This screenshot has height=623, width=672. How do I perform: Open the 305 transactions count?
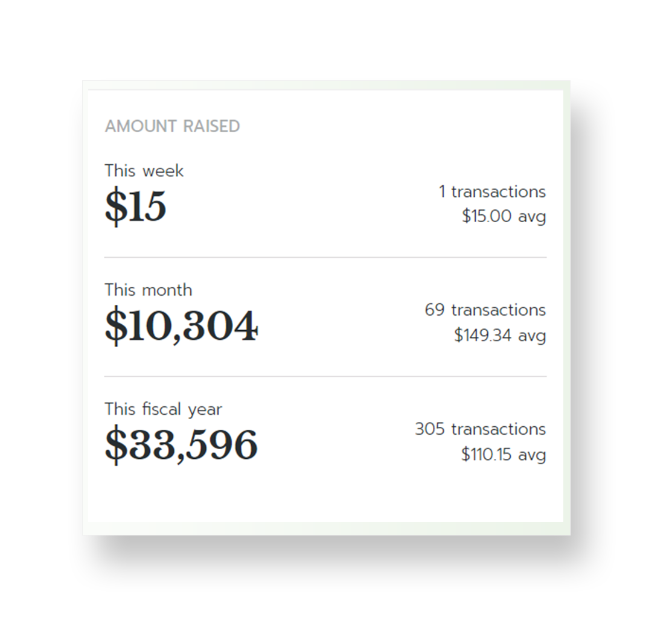click(479, 429)
